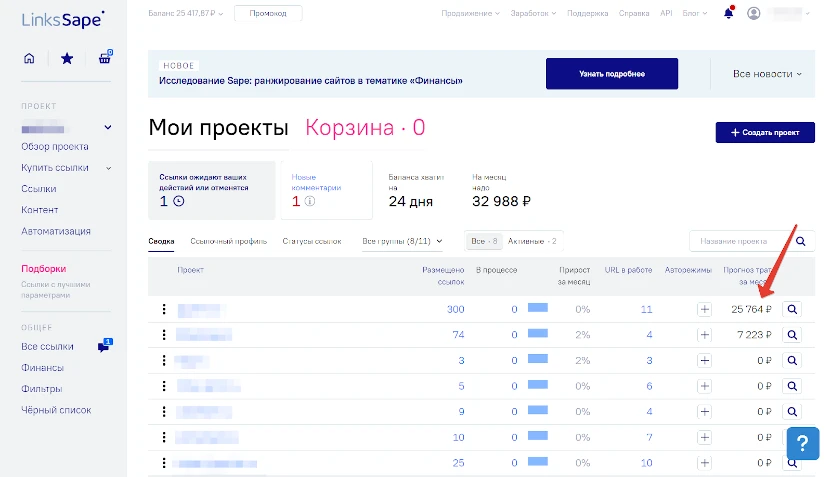
Task: Open three-dot menu of first project row
Action: coord(164,310)
